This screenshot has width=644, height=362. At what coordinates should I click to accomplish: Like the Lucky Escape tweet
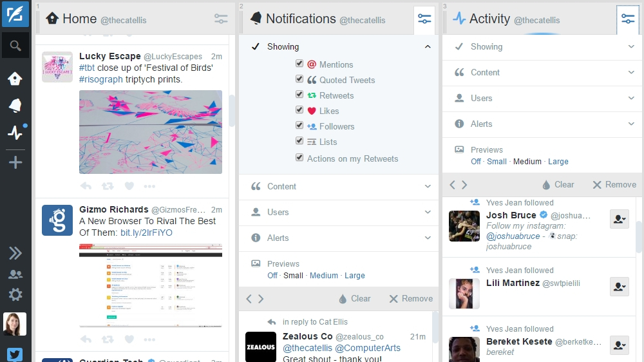129,186
